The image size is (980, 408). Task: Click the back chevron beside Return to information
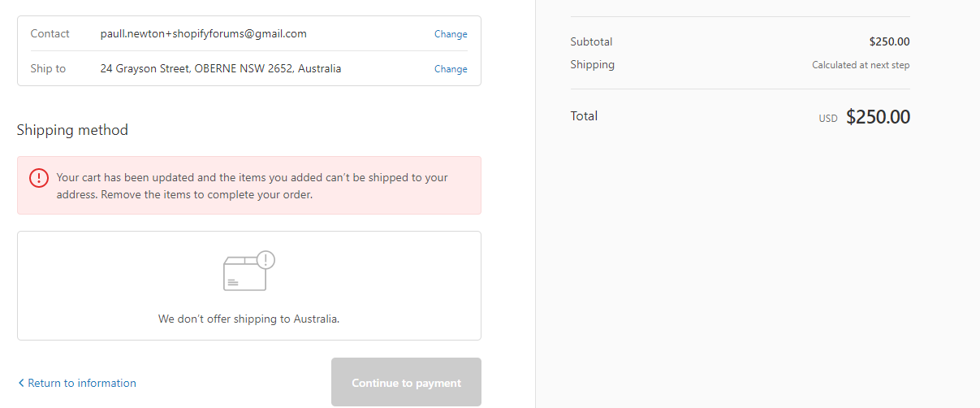pyautogui.click(x=21, y=383)
